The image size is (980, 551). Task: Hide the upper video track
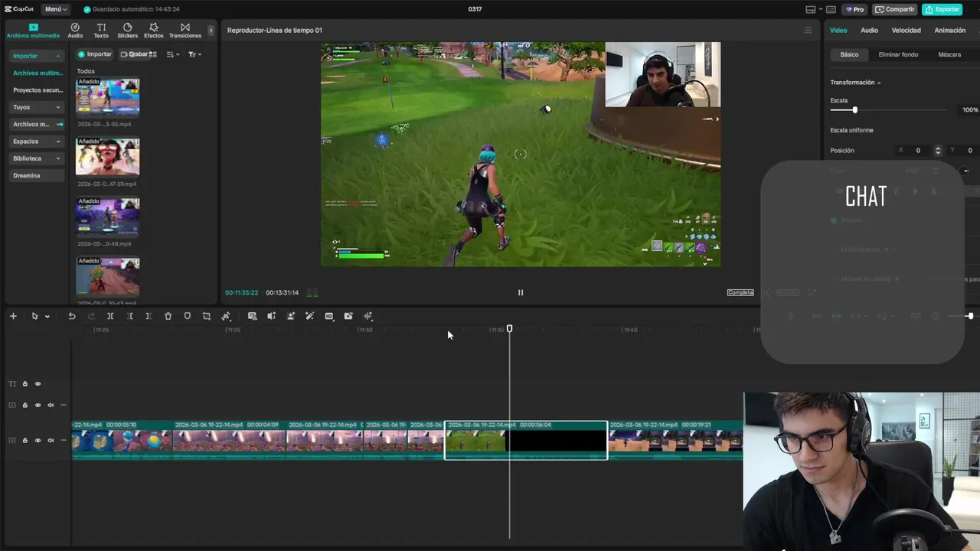[38, 406]
